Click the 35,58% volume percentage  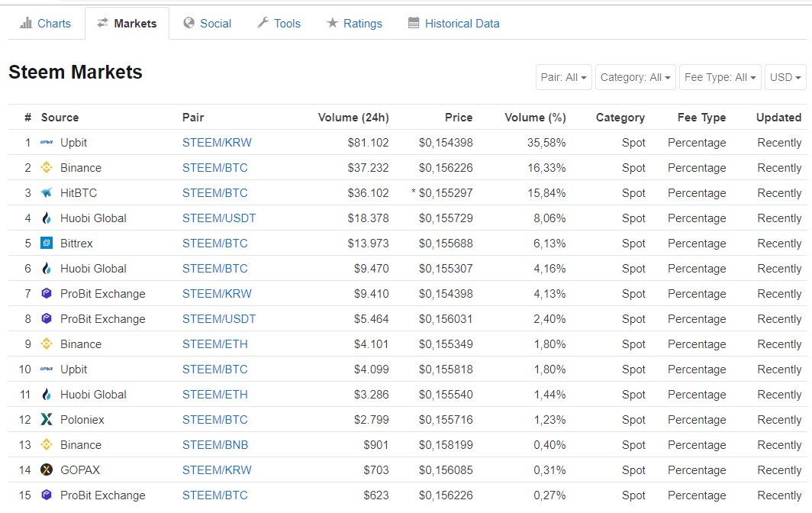(546, 143)
